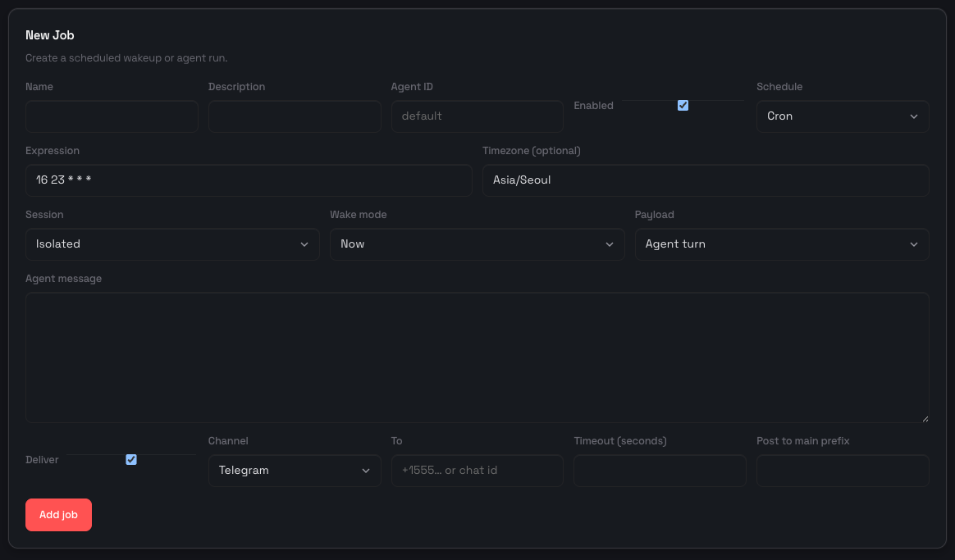
Task: Click the Enabled label text
Action: pyautogui.click(x=593, y=106)
